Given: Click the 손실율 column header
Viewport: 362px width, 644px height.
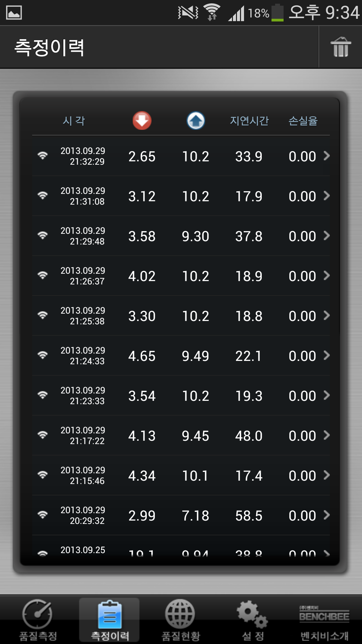Looking at the screenshot, I should click(303, 121).
